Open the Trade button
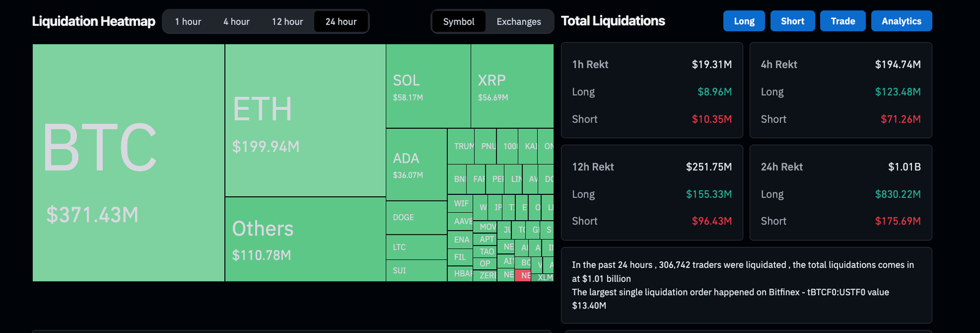980x333 pixels. click(843, 21)
